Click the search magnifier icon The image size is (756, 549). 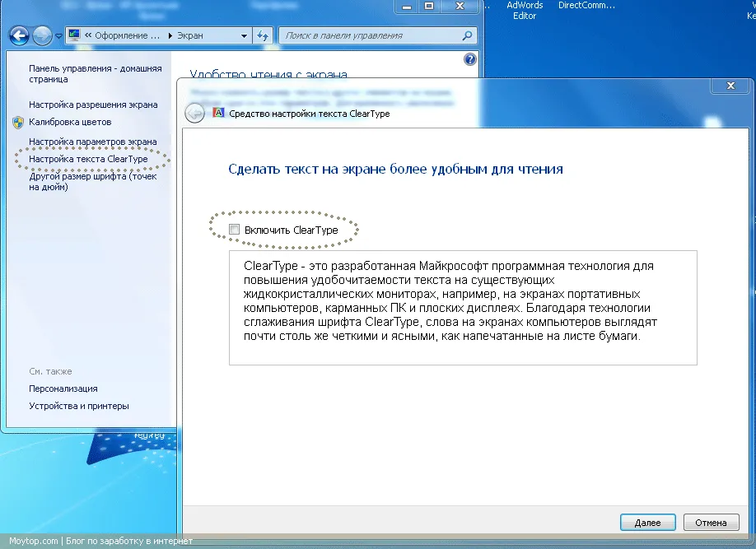467,35
